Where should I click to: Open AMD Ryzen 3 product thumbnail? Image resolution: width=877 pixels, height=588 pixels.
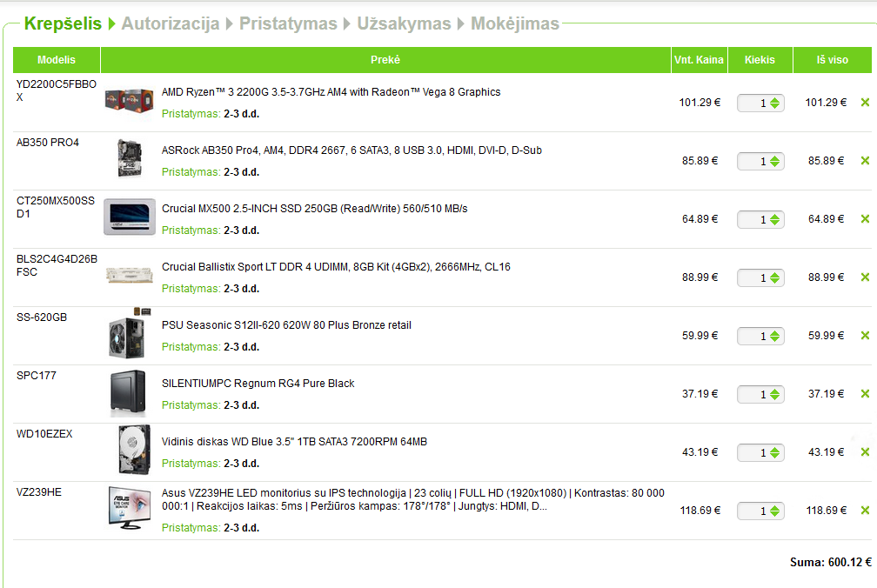(129, 103)
